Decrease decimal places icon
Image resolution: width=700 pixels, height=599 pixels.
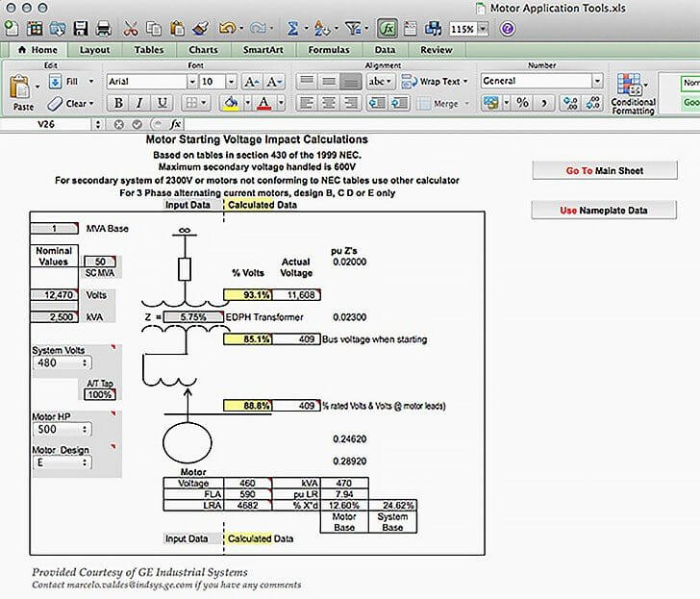[593, 103]
